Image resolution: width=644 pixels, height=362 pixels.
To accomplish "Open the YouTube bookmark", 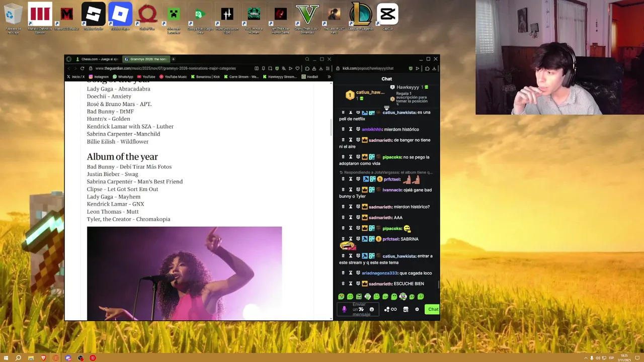I will (146, 77).
